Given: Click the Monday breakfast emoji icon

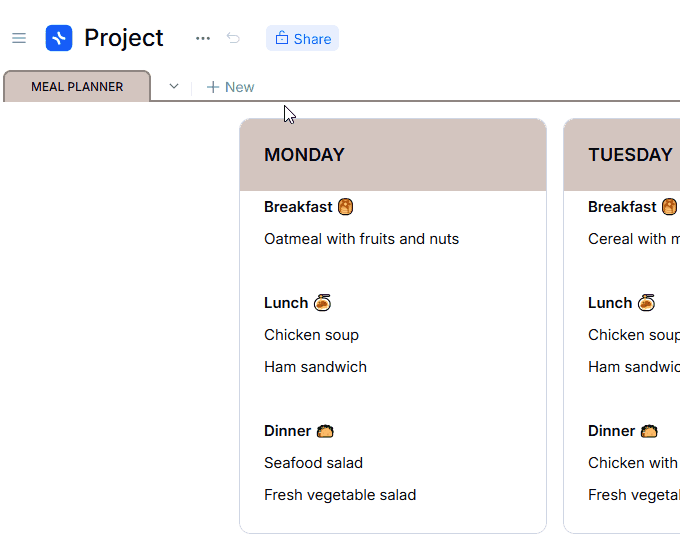Looking at the screenshot, I should click(x=346, y=207).
